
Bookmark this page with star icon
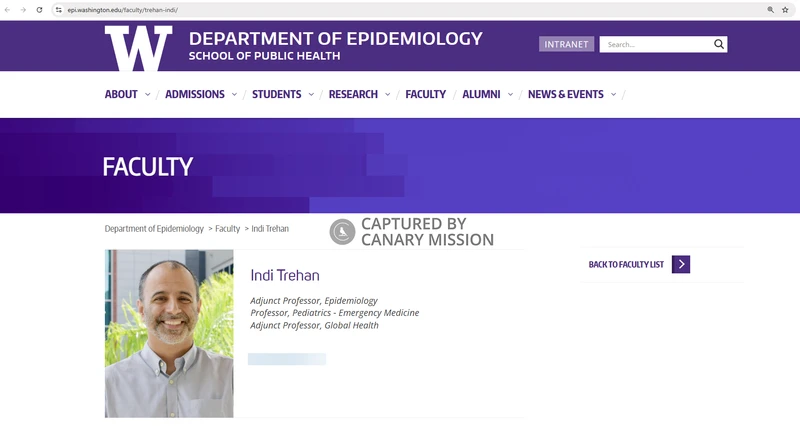pyautogui.click(x=785, y=9)
